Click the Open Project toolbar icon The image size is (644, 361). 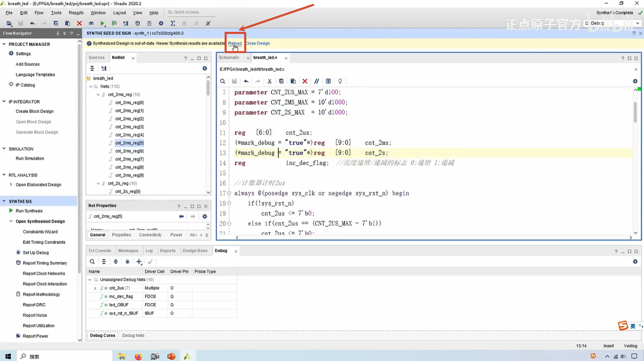click(9, 23)
